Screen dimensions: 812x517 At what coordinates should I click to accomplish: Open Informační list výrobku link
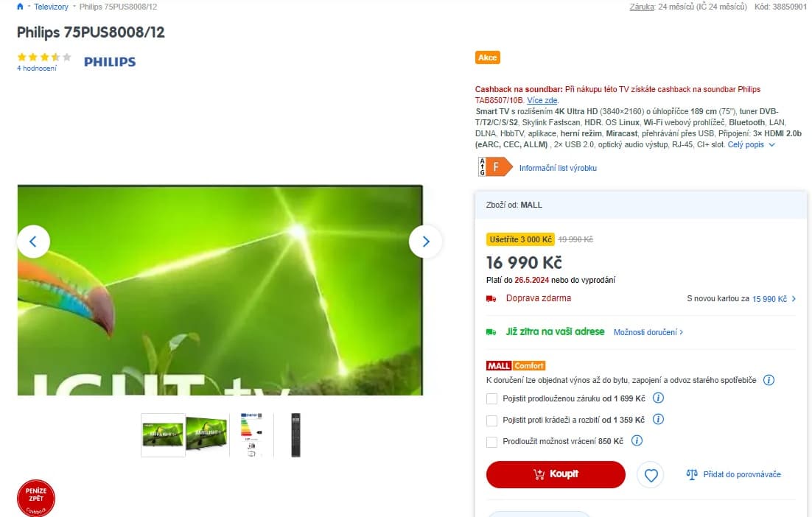(558, 168)
